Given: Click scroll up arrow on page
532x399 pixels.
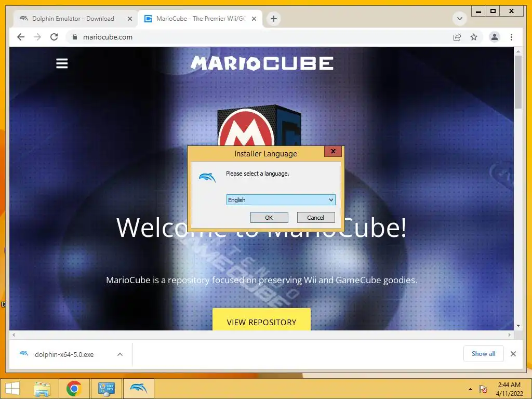Looking at the screenshot, I should pos(518,51).
